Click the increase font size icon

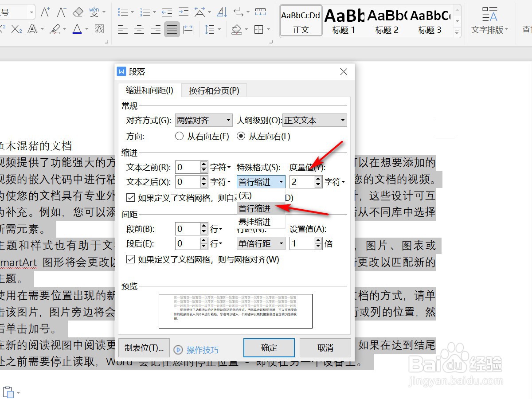click(45, 12)
